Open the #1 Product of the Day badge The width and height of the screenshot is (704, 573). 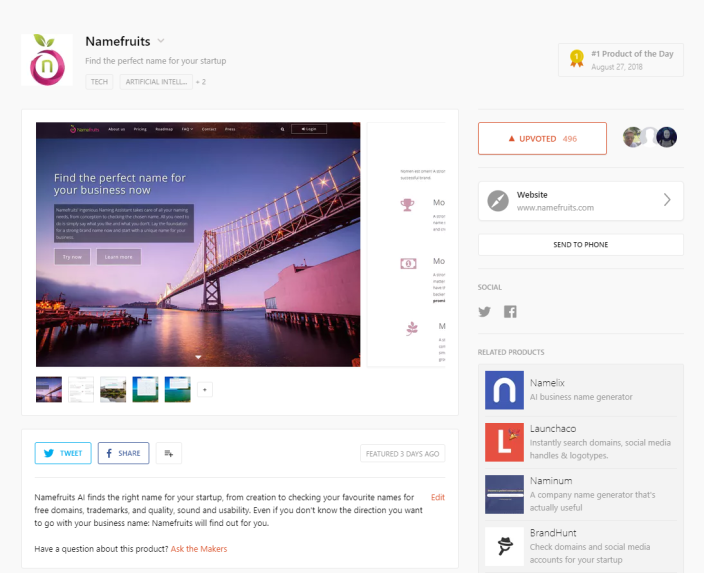click(620, 60)
